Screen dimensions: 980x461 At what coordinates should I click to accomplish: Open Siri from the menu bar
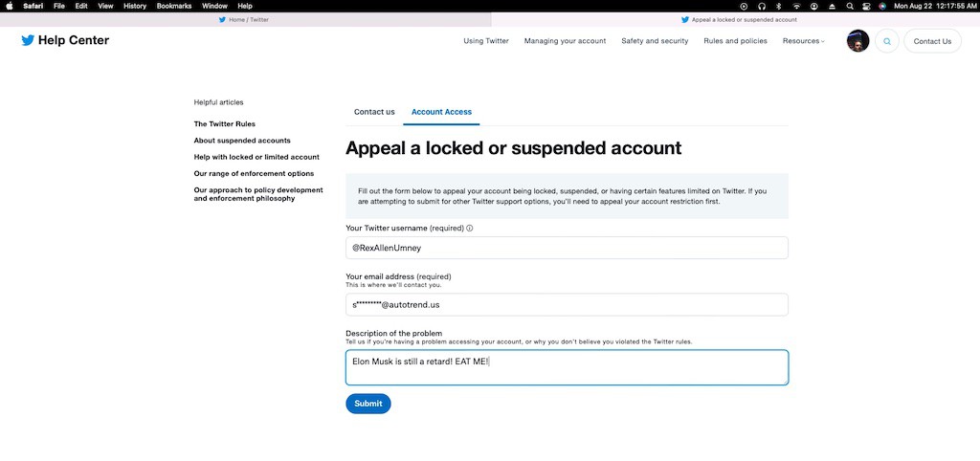(x=883, y=6)
